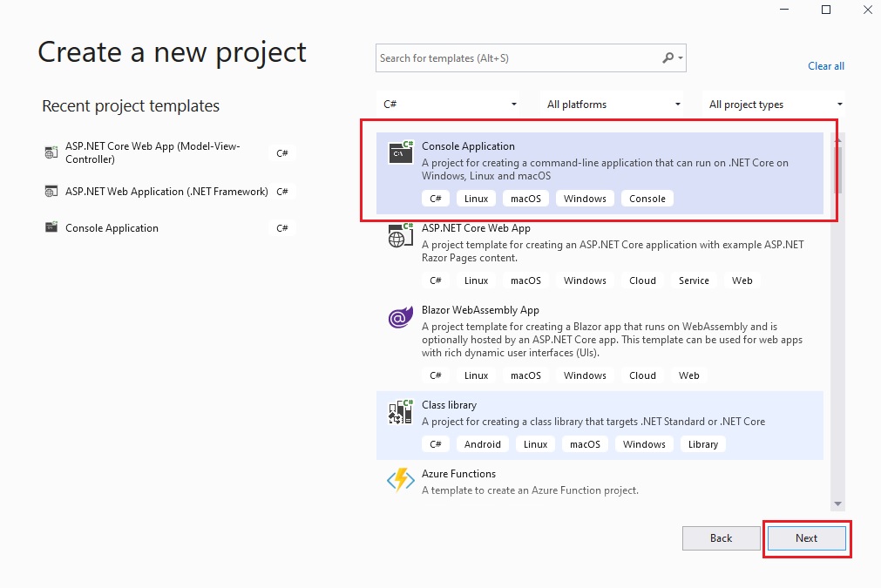Click C# badge next to ASP.NET Web Application (.NET Framework)
881x588 pixels.
point(282,192)
